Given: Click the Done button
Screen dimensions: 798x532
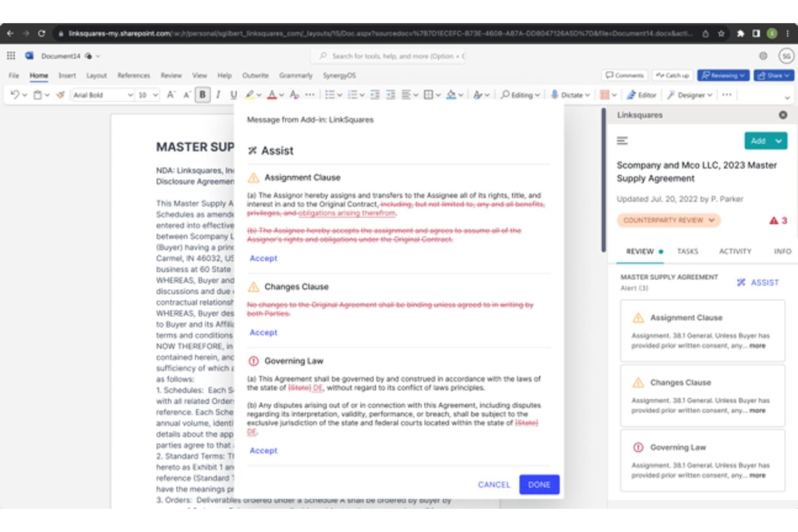Looking at the screenshot, I should pyautogui.click(x=539, y=485).
